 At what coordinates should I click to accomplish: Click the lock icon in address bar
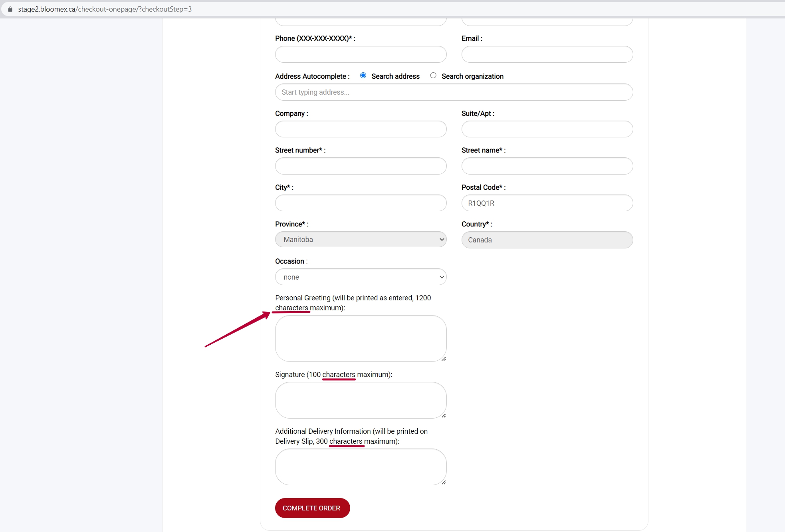[10, 9]
